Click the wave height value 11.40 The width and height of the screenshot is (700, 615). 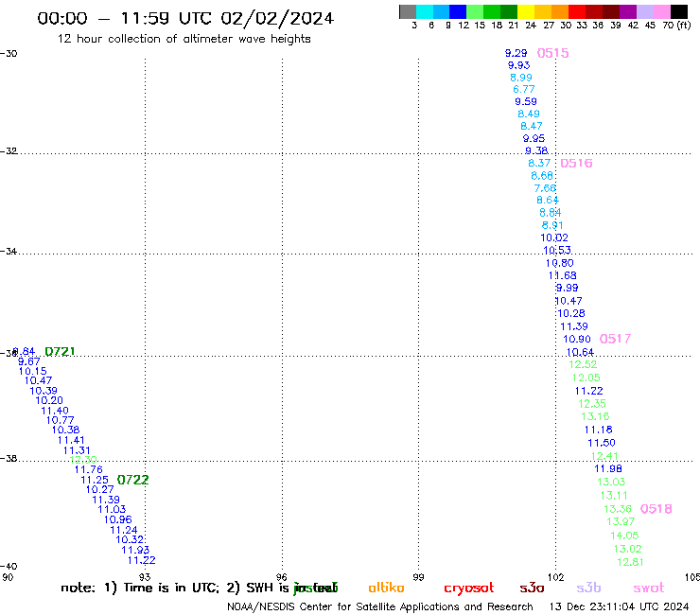[55, 411]
